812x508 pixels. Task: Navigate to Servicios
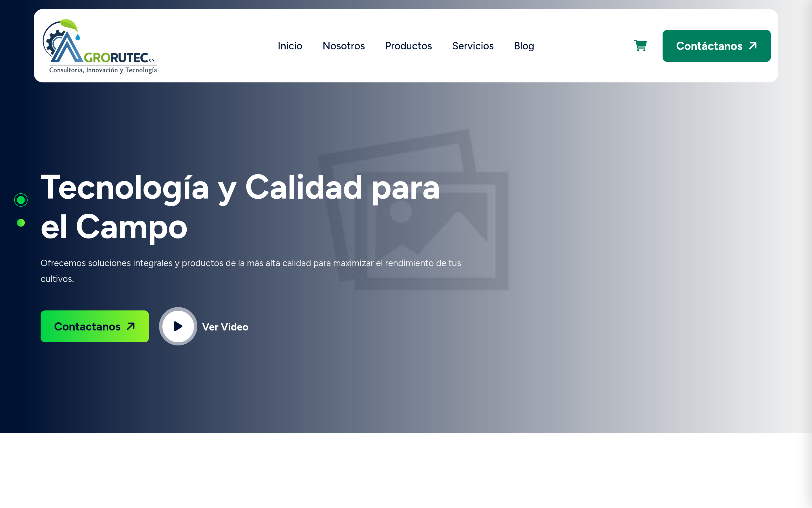473,46
